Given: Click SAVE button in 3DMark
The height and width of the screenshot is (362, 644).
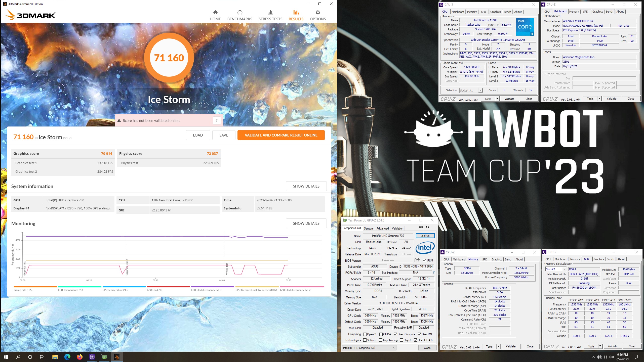Looking at the screenshot, I should (224, 135).
